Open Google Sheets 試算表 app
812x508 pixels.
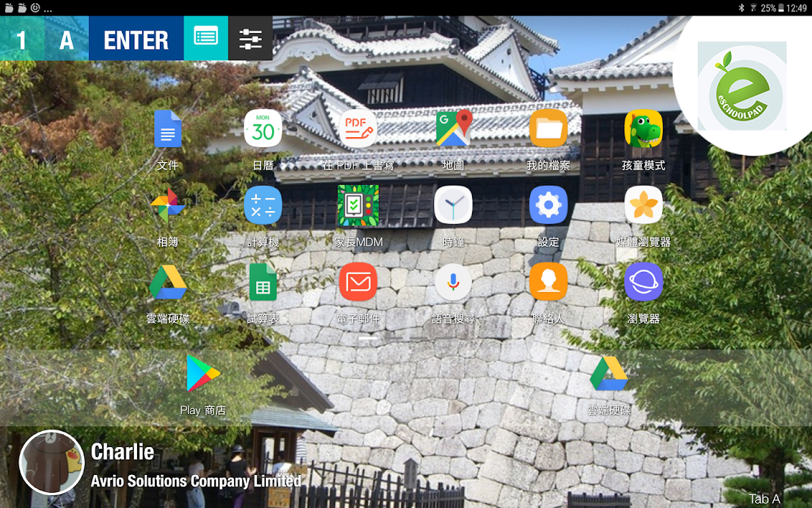click(263, 281)
